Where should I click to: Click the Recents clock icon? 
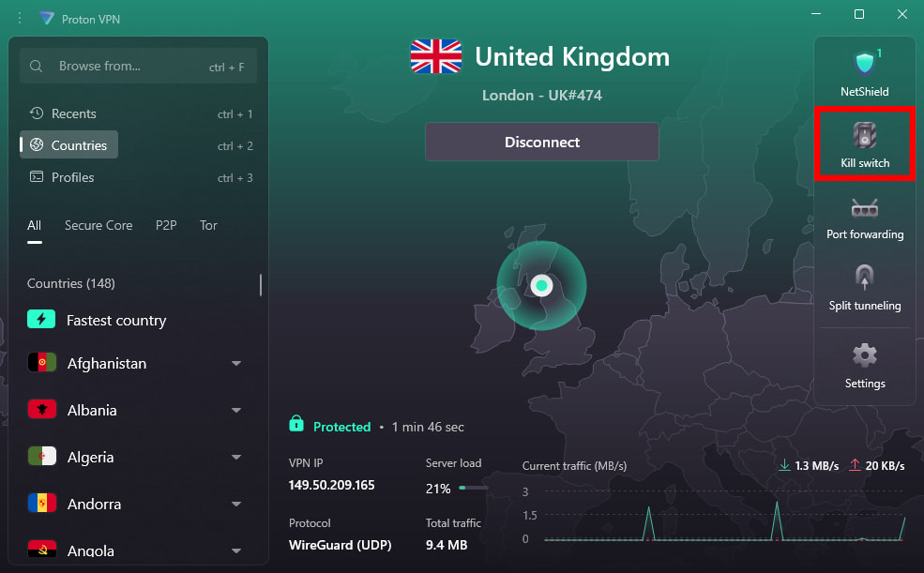coord(37,113)
